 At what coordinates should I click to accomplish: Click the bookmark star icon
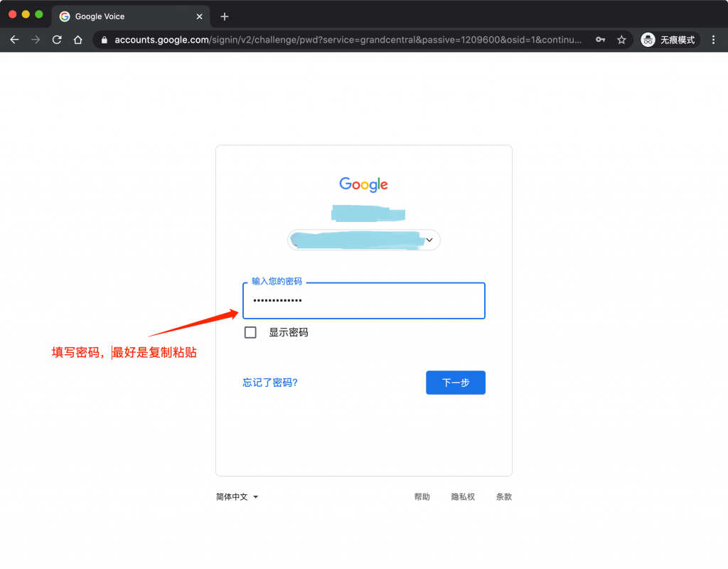point(621,40)
